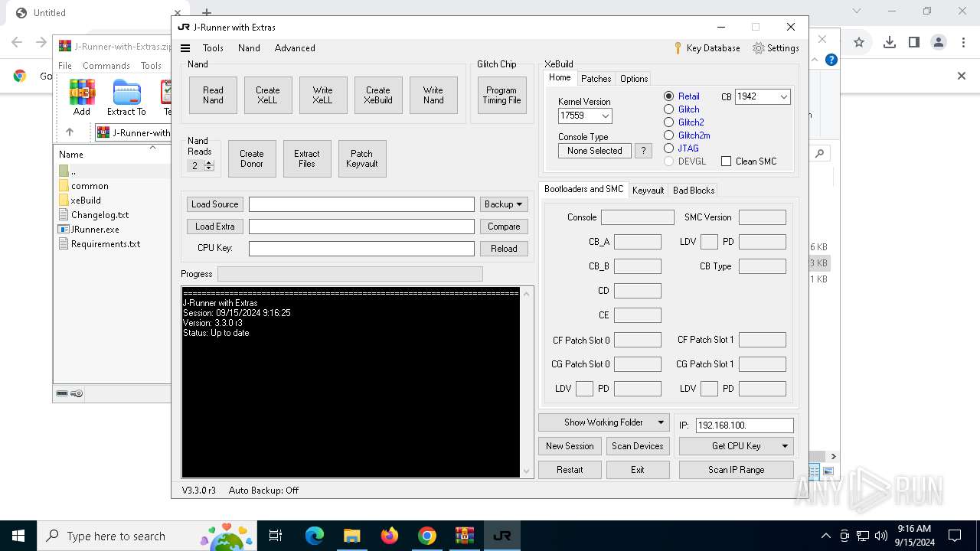Click the IP address input field

point(744,425)
